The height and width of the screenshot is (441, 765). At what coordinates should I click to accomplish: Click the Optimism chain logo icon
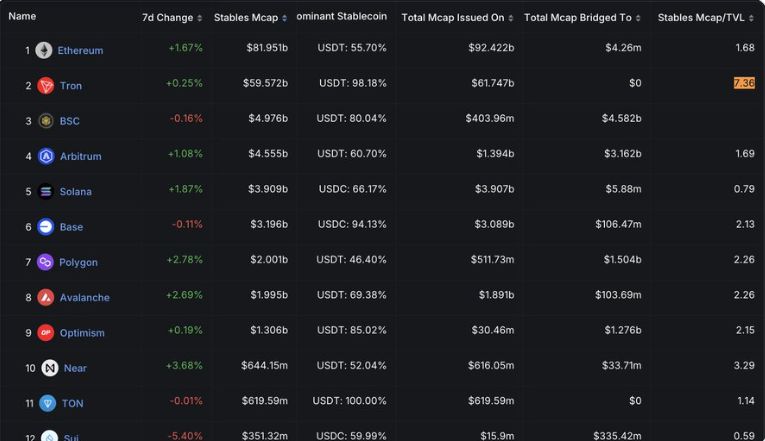[45, 333]
